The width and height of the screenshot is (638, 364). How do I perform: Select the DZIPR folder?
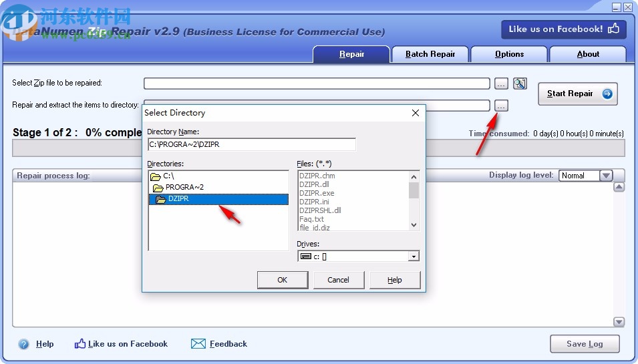(x=218, y=199)
